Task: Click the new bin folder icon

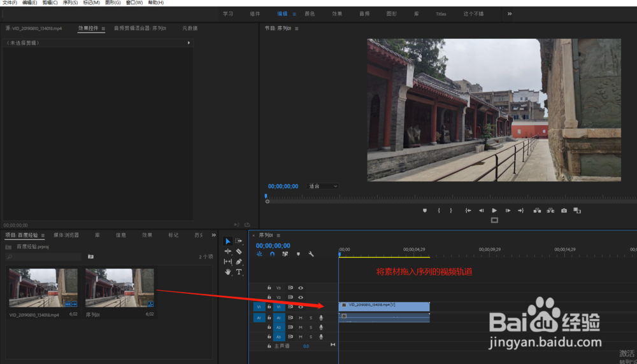Action: 90,256
